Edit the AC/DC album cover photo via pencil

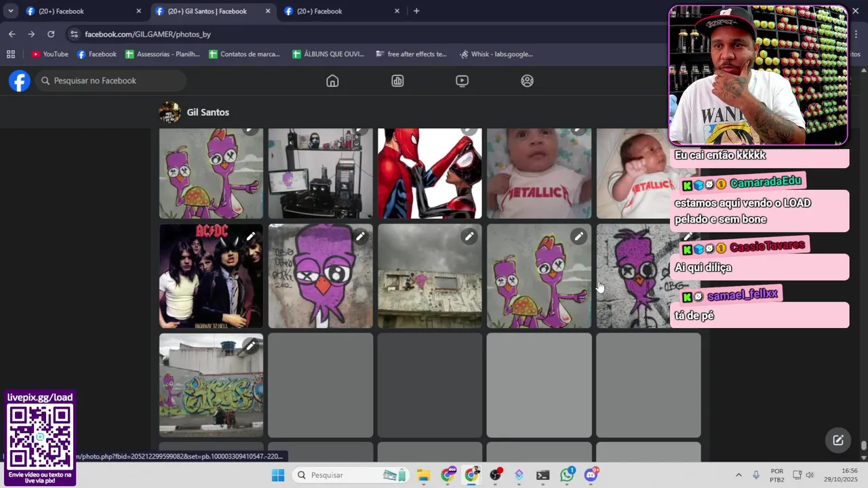pyautogui.click(x=251, y=237)
